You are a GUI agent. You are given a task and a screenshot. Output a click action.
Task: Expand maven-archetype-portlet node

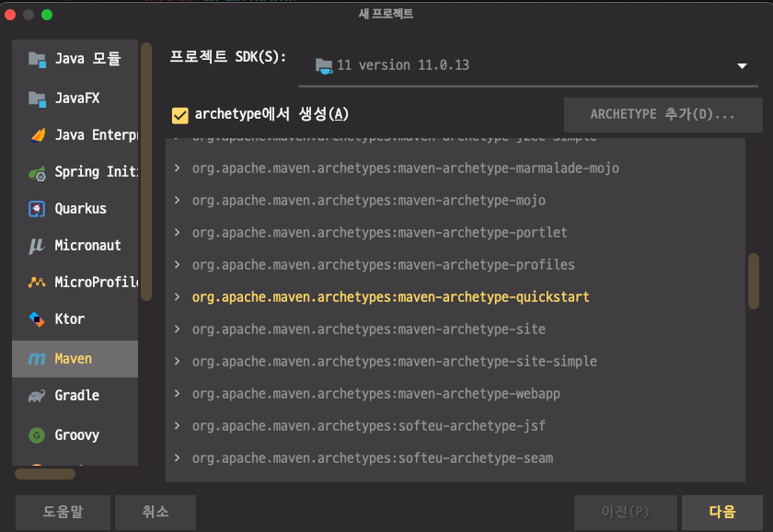tap(177, 233)
